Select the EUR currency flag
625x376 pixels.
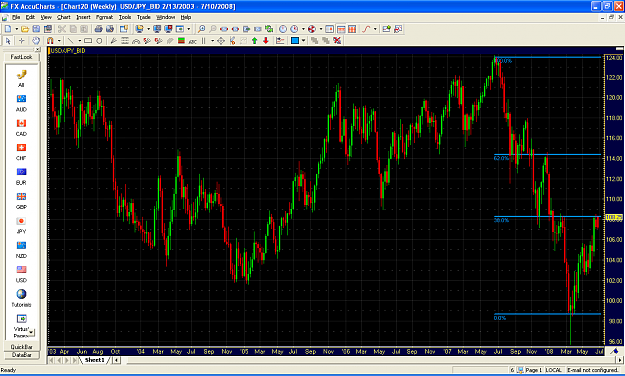(x=21, y=176)
